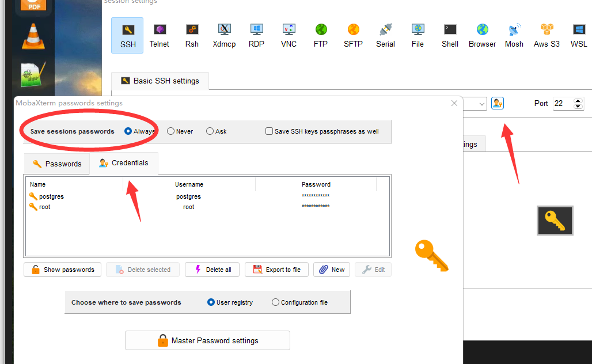Open Master Password settings
Screen dimensions: 592x364
(x=208, y=340)
